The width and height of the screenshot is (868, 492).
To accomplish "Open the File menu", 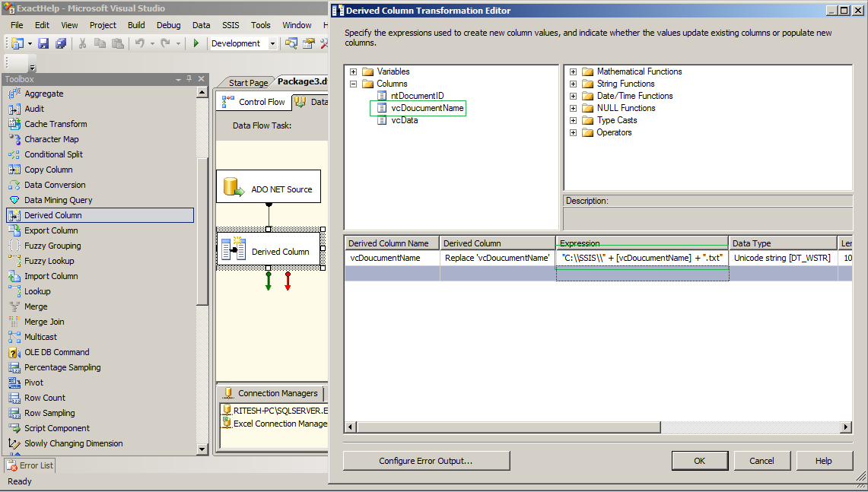I will [17, 25].
